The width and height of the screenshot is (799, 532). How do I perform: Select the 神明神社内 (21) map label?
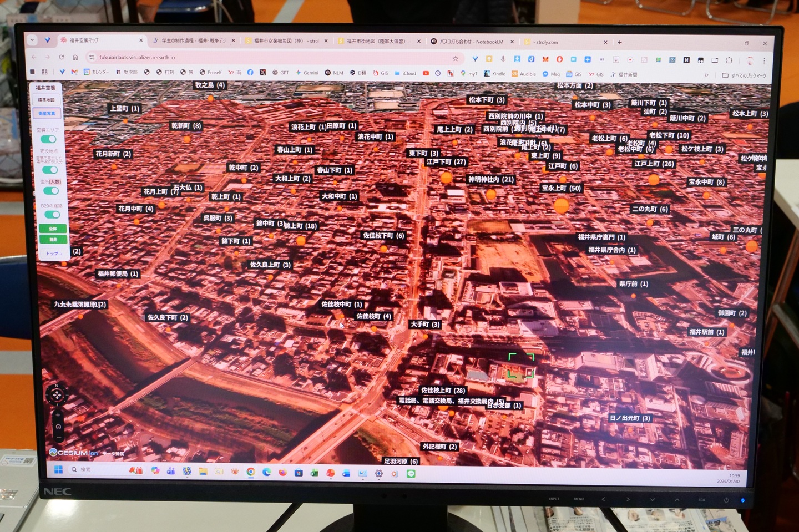[x=491, y=179]
